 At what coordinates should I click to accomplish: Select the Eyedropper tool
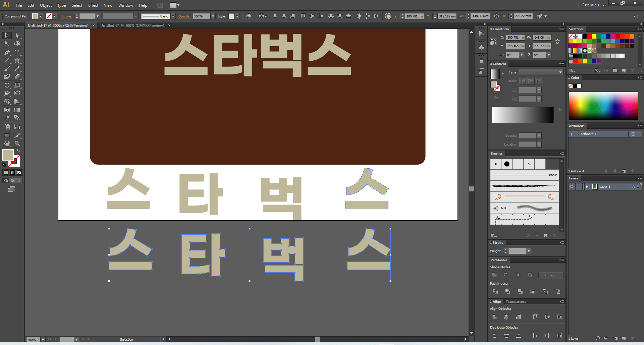coord(7,118)
